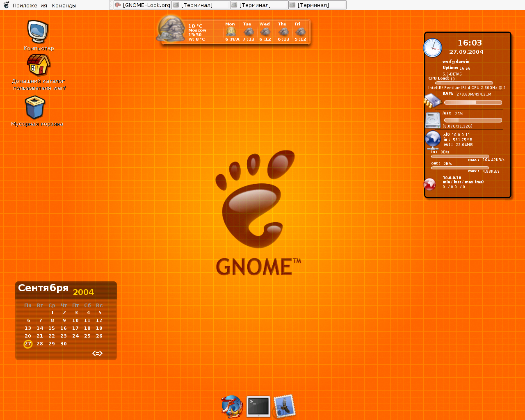Switch to the first Терминал taskbar window
525x420 pixels.
pyautogui.click(x=201, y=5)
